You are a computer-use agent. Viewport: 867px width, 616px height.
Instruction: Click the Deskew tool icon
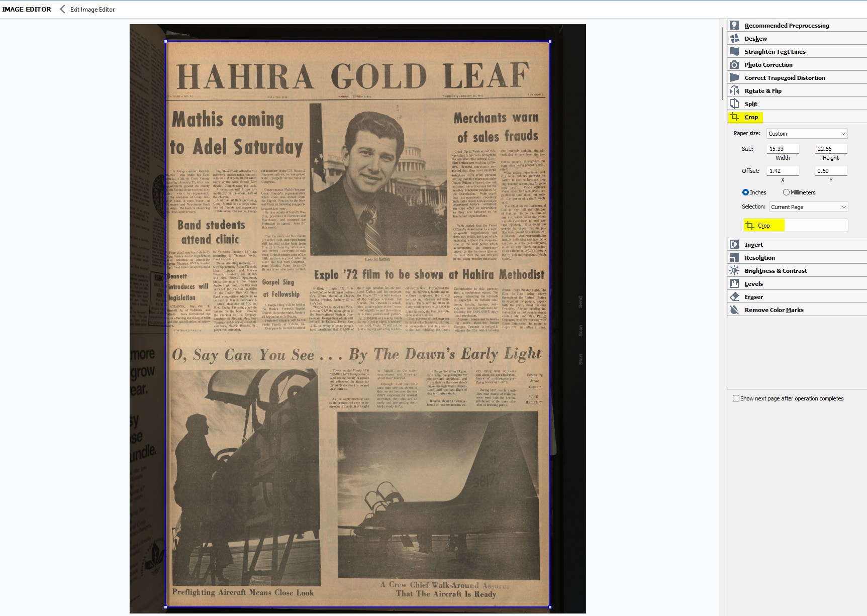[734, 38]
